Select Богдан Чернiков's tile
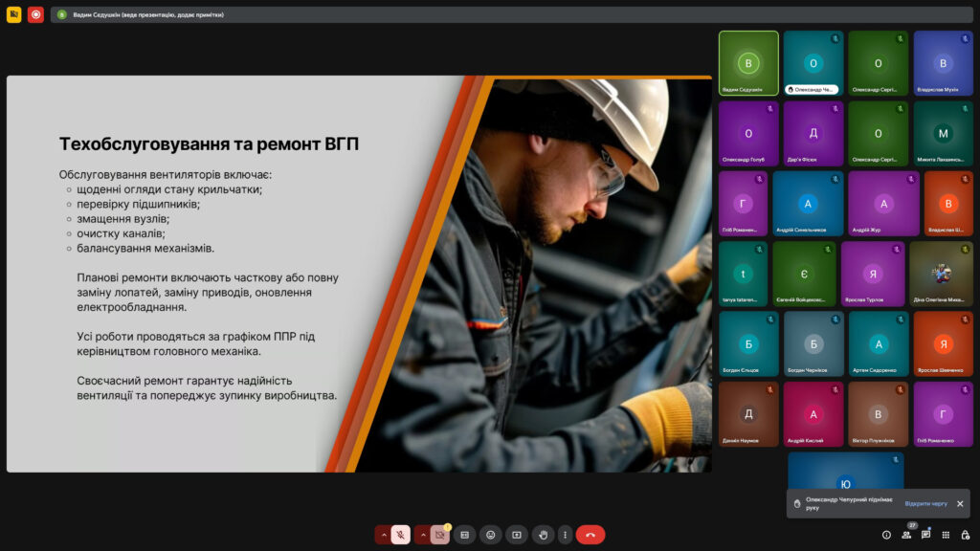 coord(813,344)
